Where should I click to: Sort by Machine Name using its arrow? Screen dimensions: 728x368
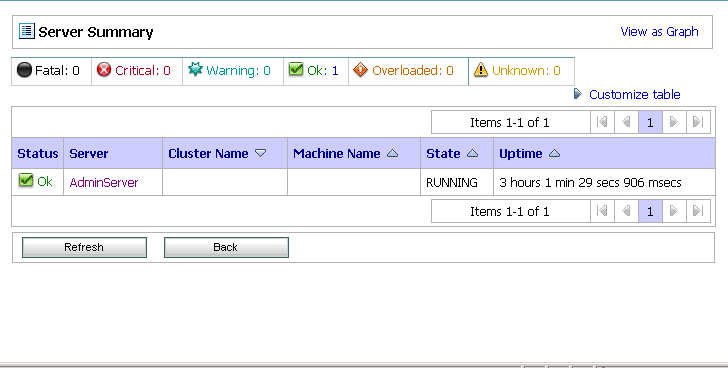click(x=393, y=153)
